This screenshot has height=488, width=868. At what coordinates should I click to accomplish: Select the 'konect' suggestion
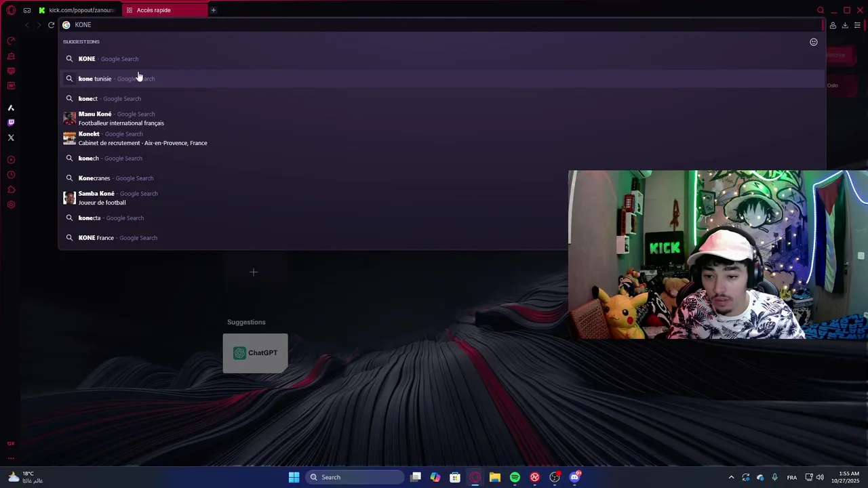441,99
